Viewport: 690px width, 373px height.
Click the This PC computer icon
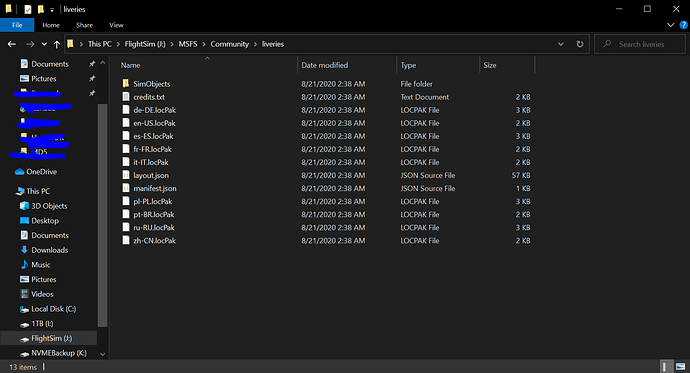point(20,191)
